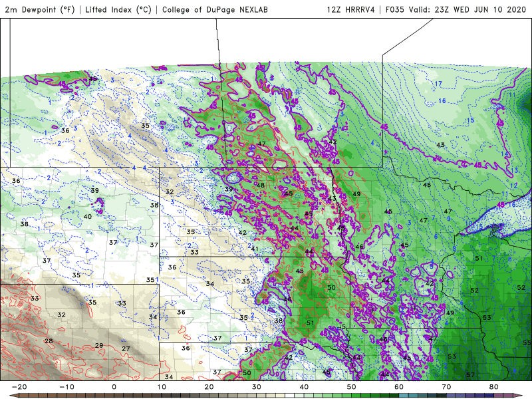Click the 60 label on the color scale
The image size is (532, 399).
(399, 387)
